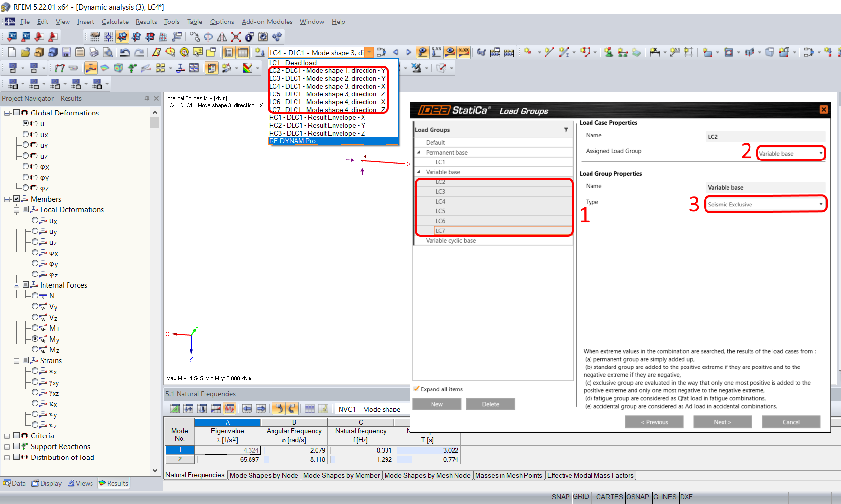Click the previous load case arrow
The width and height of the screenshot is (841, 504).
point(396,52)
